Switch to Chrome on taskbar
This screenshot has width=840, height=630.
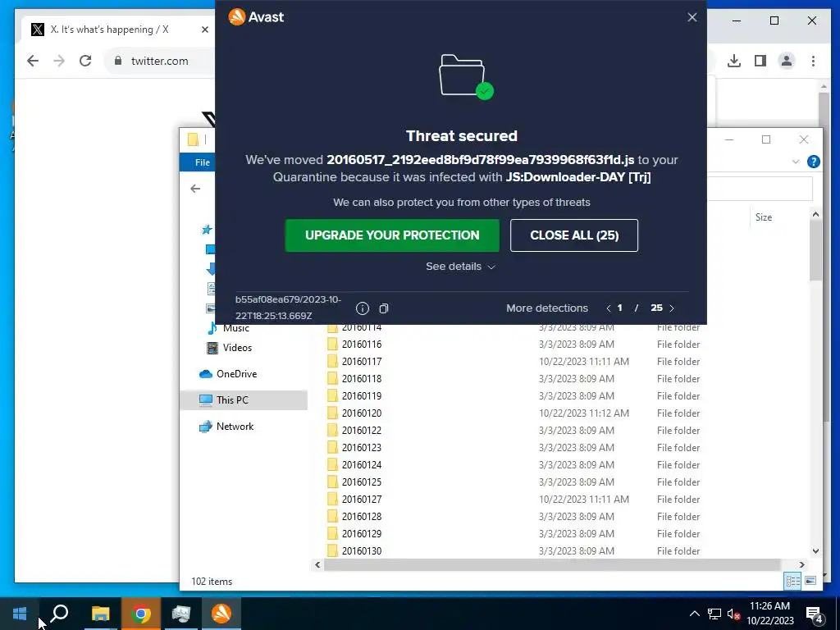(141, 614)
